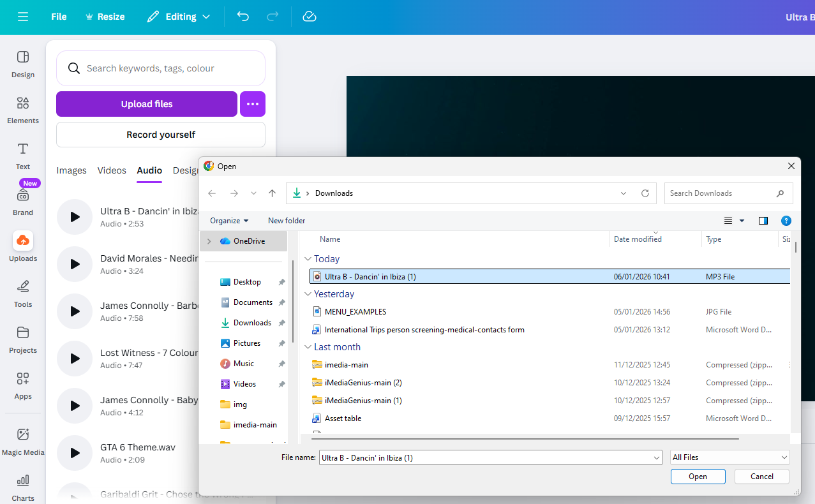This screenshot has width=815, height=504.
Task: Click the purple Upload files button
Action: click(x=147, y=104)
